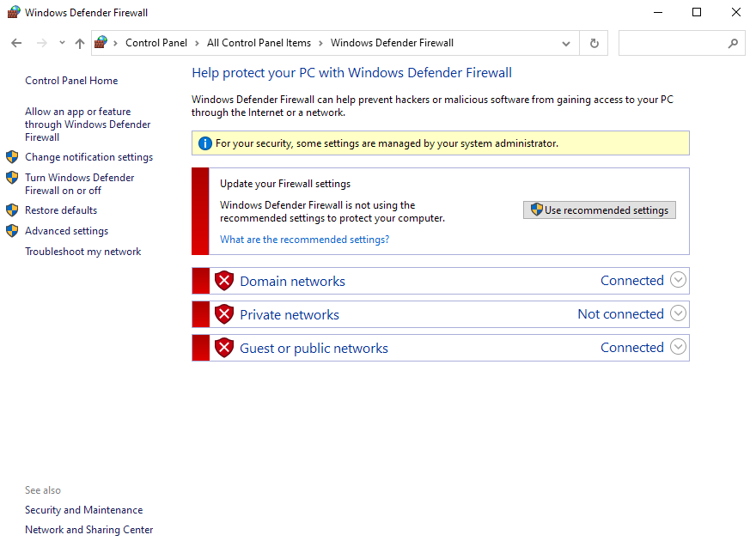Close the Windows Defender Firewall window

(x=735, y=12)
